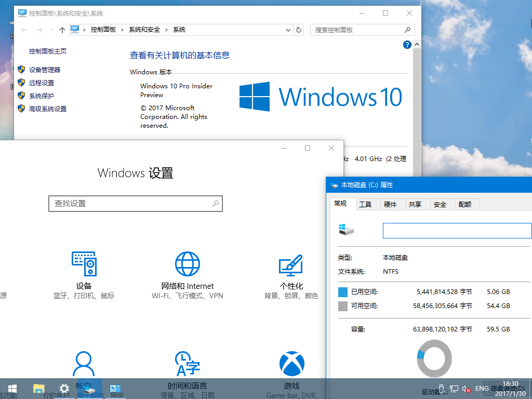
Task: Open 个性化 paintbrush icon in Settings
Action: pyautogui.click(x=291, y=265)
